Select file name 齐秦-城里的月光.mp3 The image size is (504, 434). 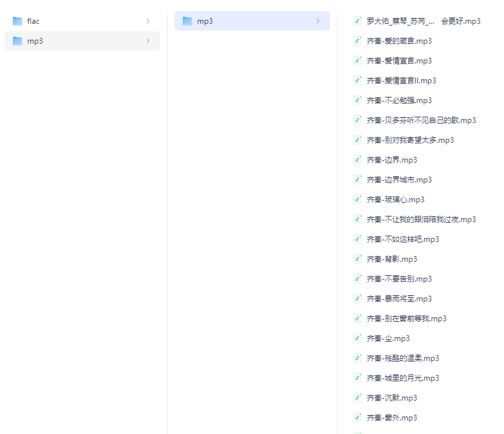click(403, 378)
